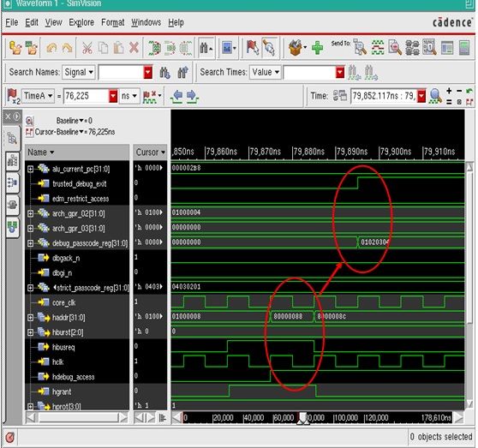
Task: Open the Format menu
Action: [x=112, y=22]
